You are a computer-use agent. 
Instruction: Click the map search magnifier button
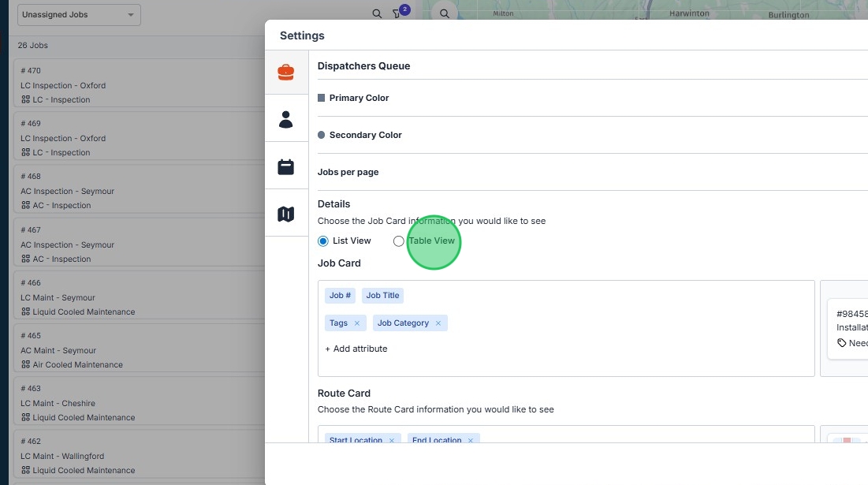445,14
